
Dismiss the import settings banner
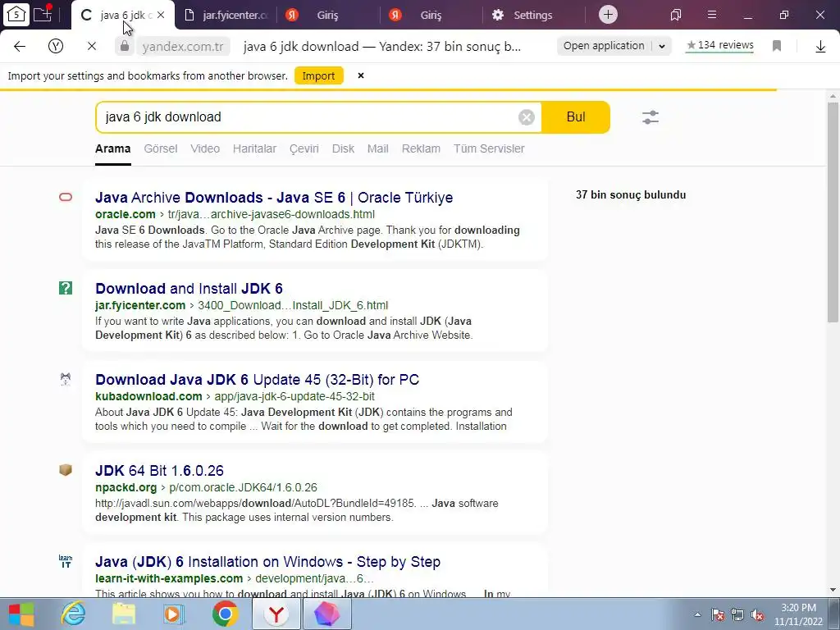click(361, 75)
